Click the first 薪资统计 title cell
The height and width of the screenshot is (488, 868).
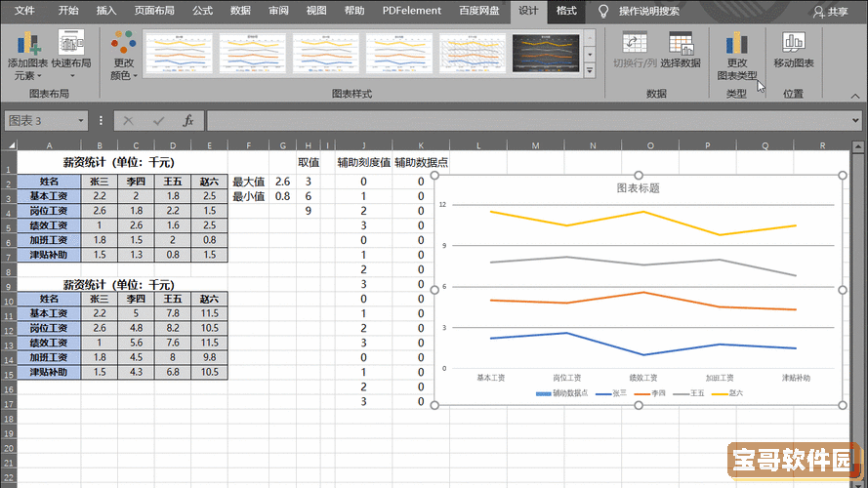coord(118,162)
